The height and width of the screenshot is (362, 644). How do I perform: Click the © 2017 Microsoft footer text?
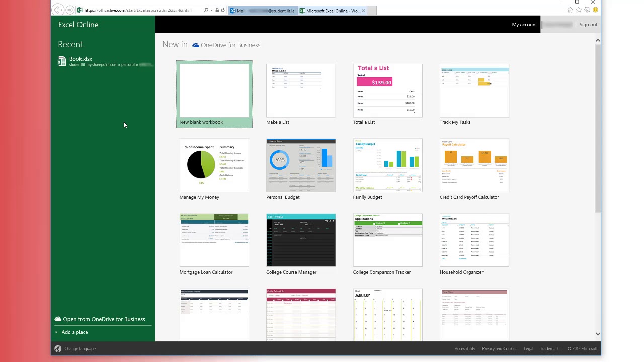pyautogui.click(x=583, y=349)
